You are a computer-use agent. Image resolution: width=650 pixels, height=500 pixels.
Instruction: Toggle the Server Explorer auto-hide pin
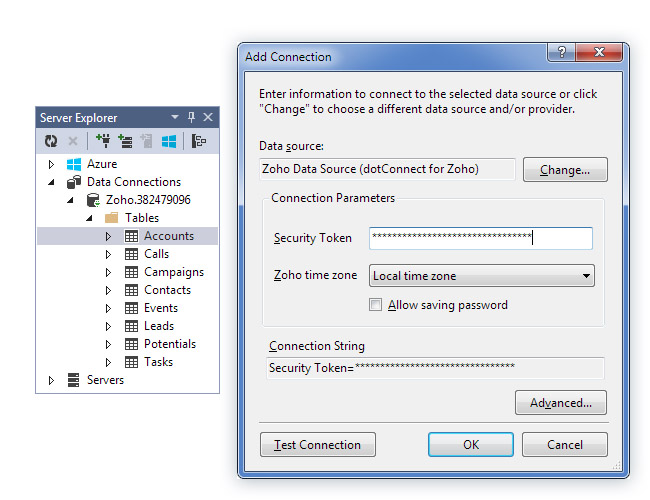click(x=191, y=117)
